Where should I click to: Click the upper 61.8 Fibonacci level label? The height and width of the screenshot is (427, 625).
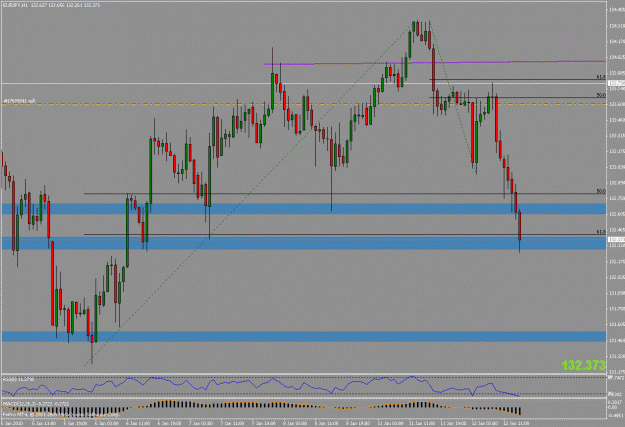pos(601,77)
